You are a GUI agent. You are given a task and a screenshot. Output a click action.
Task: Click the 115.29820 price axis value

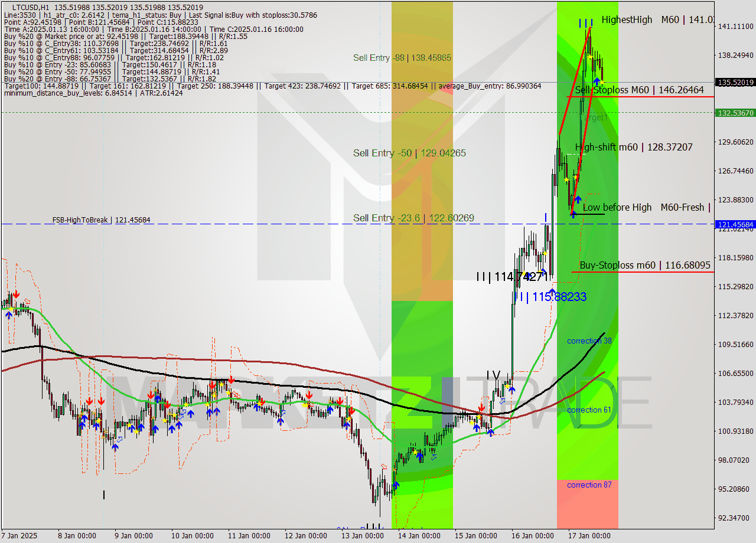735,286
